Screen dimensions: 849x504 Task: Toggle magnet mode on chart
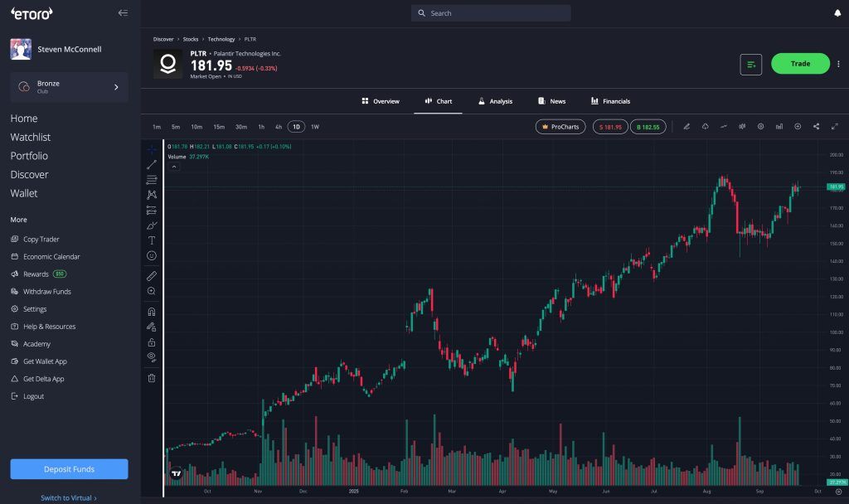[x=152, y=312]
